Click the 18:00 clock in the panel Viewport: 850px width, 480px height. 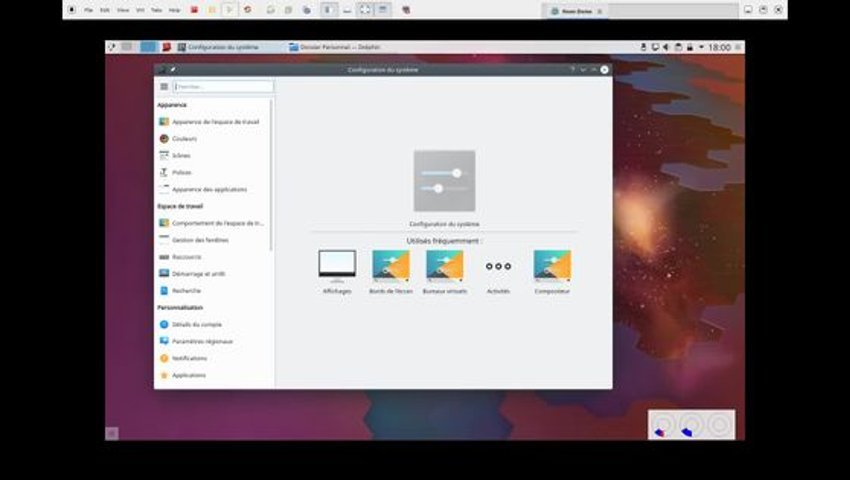click(x=719, y=47)
